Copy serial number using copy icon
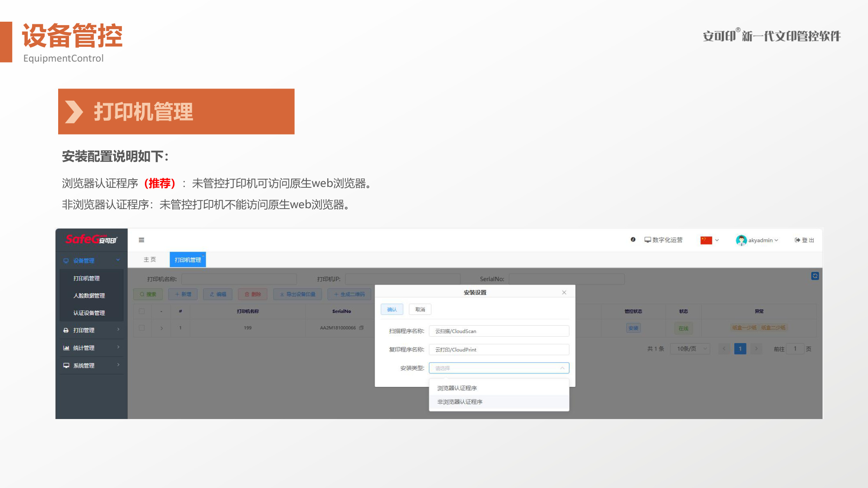The height and width of the screenshot is (488, 868). [362, 328]
